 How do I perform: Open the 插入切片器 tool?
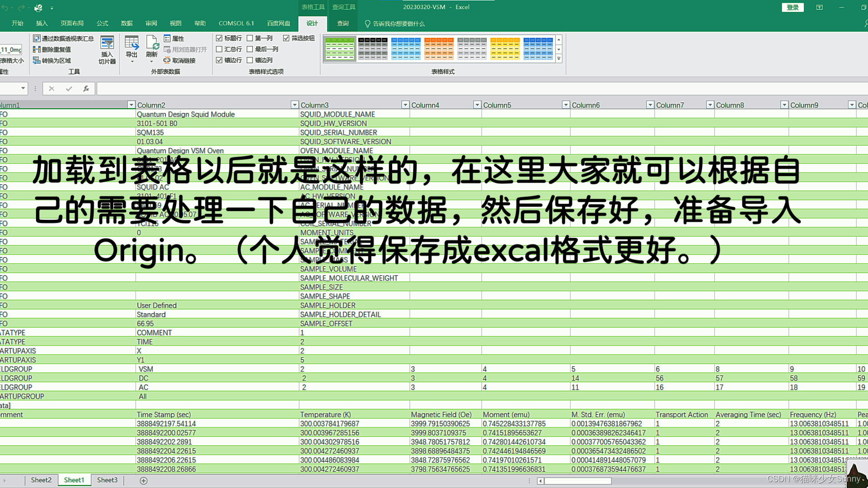tap(107, 49)
